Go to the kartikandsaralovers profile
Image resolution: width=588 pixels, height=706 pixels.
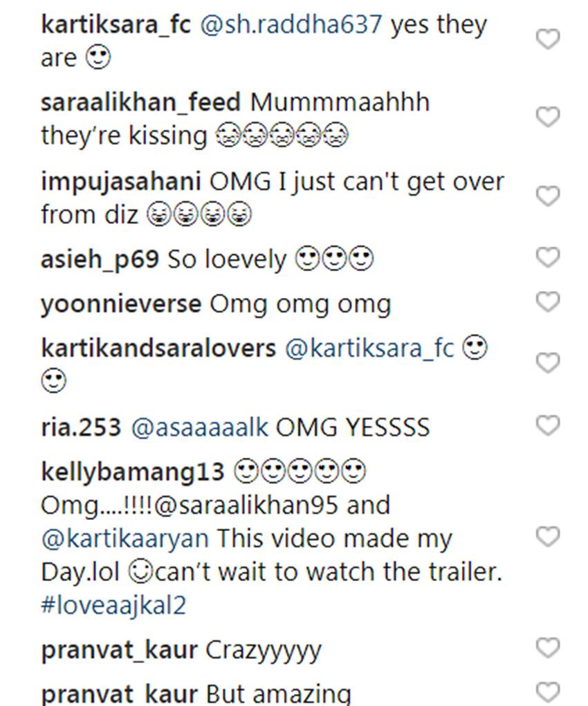158,348
